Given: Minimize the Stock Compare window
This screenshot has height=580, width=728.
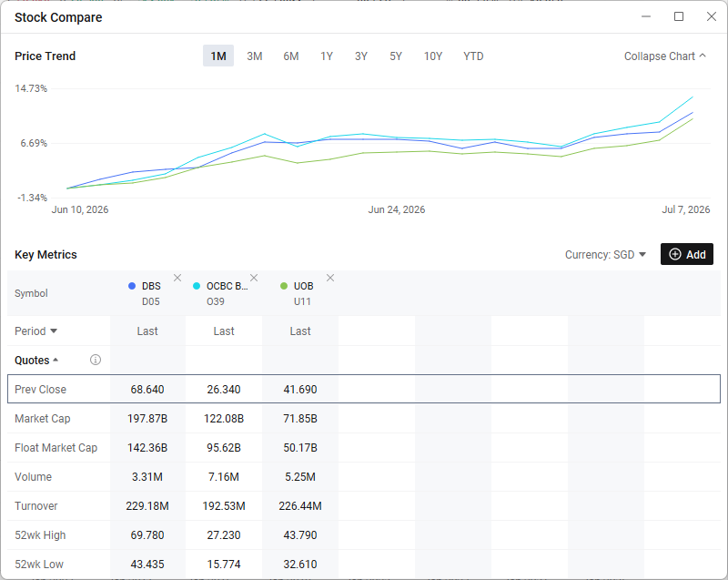Looking at the screenshot, I should 646,16.
